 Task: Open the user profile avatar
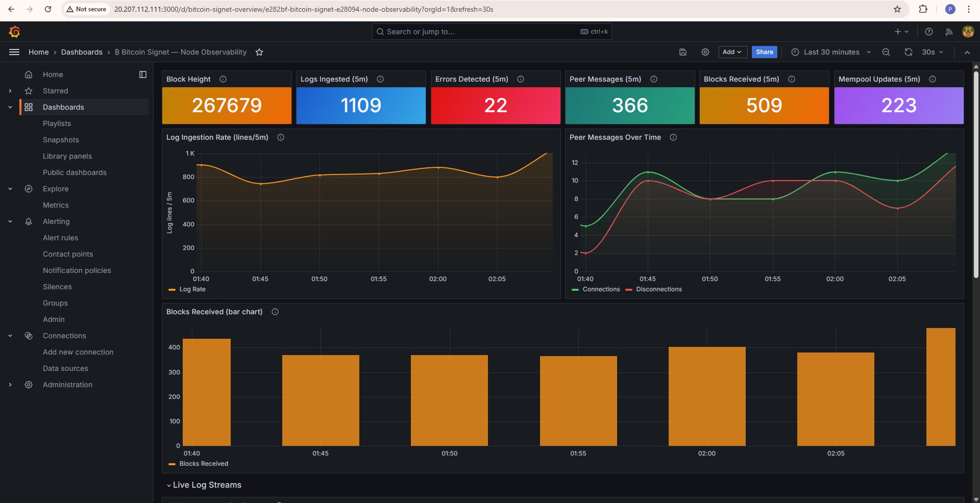click(968, 32)
